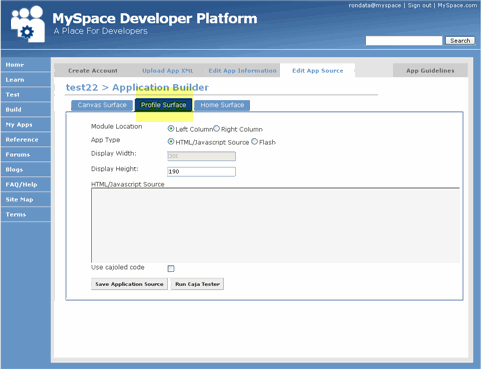Open the Create Account tab

click(93, 71)
